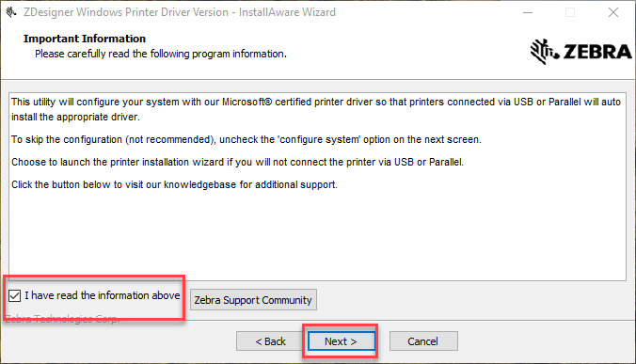Viewport: 636px width, 364px height.
Task: Click the installer app icon in title bar
Action: tap(11, 12)
